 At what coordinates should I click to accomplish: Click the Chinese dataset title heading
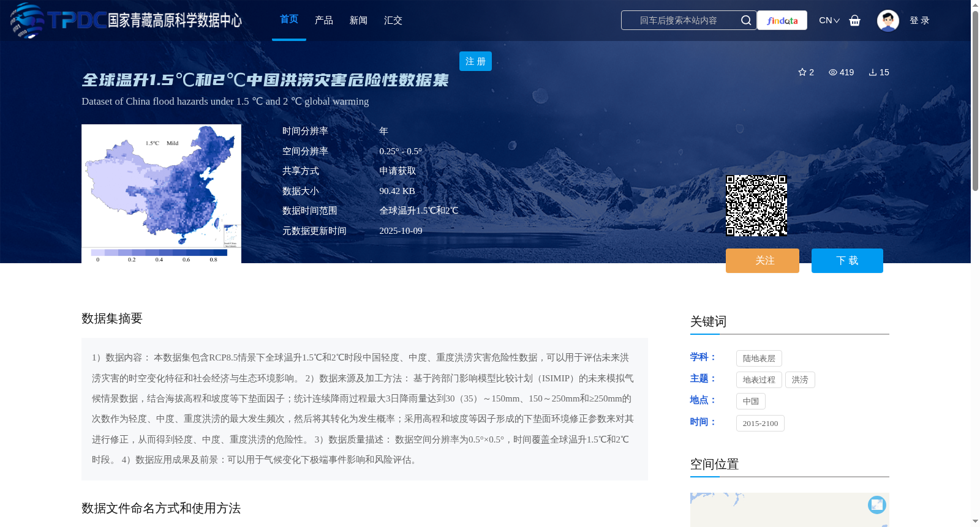click(x=265, y=80)
